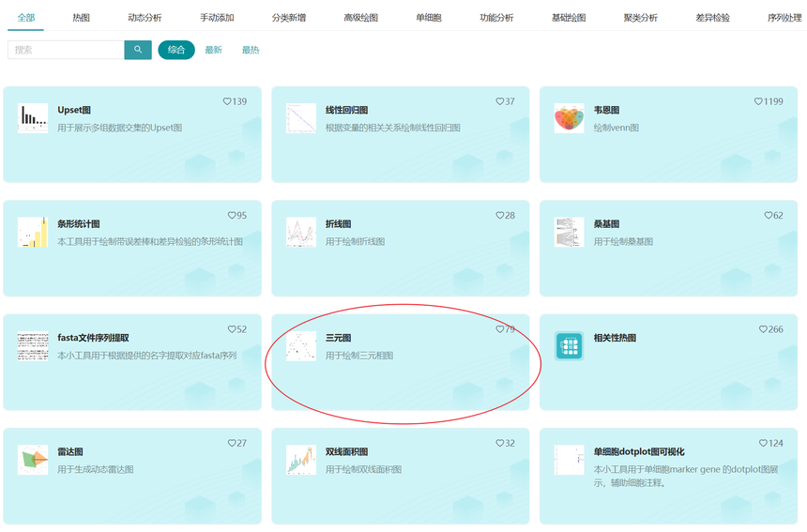Switch to the 聚类分析 tab

(x=641, y=18)
